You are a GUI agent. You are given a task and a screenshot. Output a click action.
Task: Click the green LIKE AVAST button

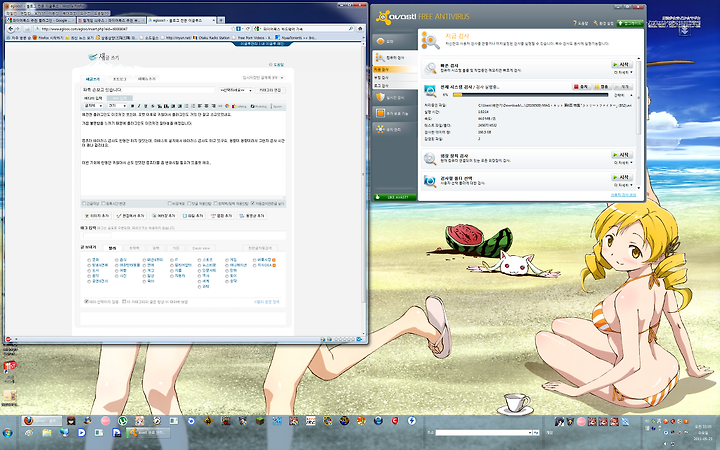tap(395, 197)
